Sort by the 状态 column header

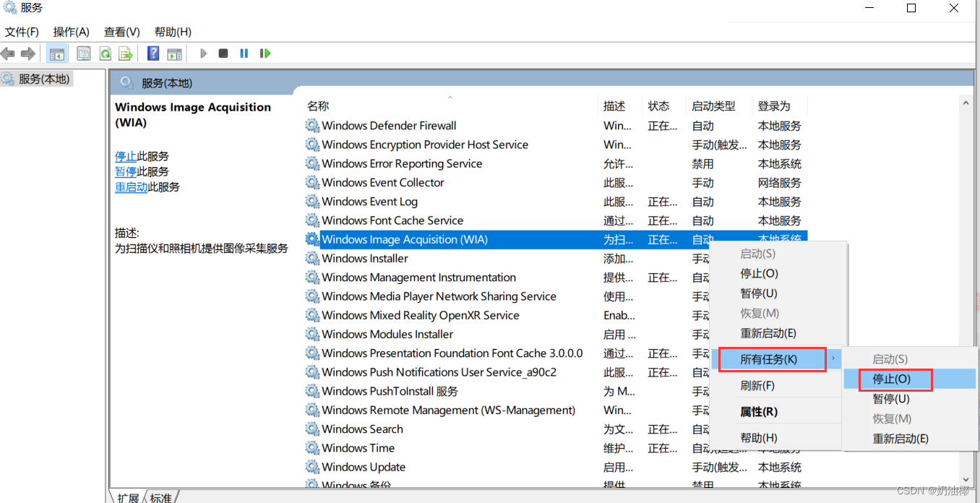tap(664, 106)
